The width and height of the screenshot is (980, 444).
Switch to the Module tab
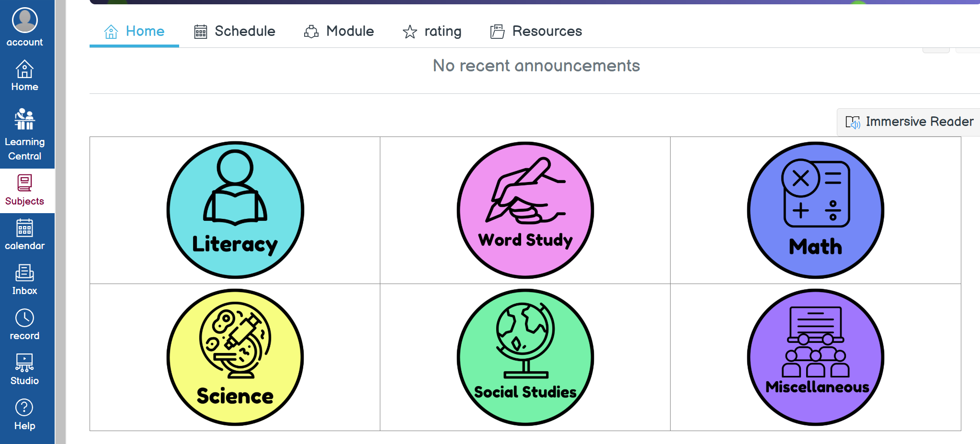point(339,31)
